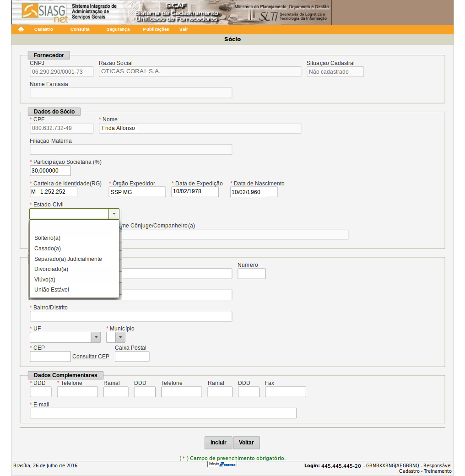The height and width of the screenshot is (476, 465).
Task: Click the CEP input field
Action: click(50, 357)
